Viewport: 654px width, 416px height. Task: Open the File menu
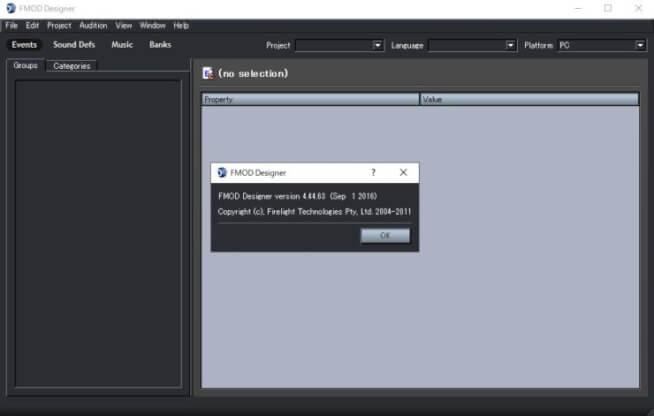coord(11,25)
